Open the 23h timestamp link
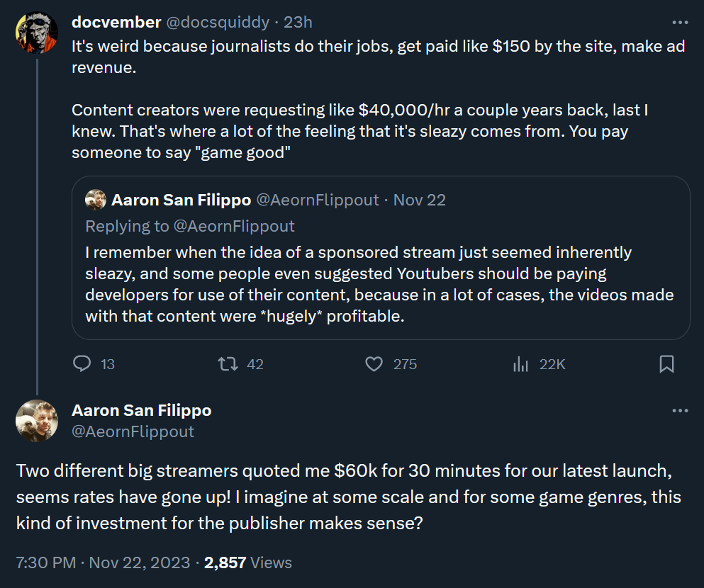This screenshot has width=704, height=588. 298,22
